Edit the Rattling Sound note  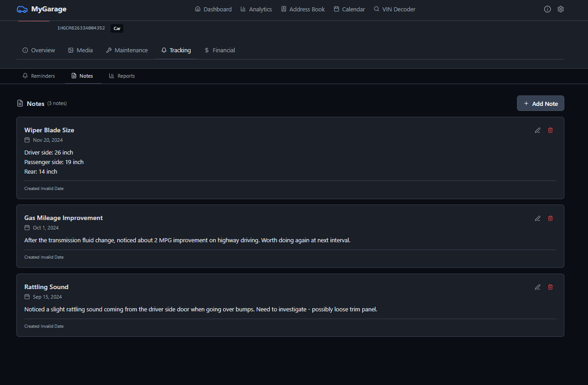pyautogui.click(x=537, y=287)
